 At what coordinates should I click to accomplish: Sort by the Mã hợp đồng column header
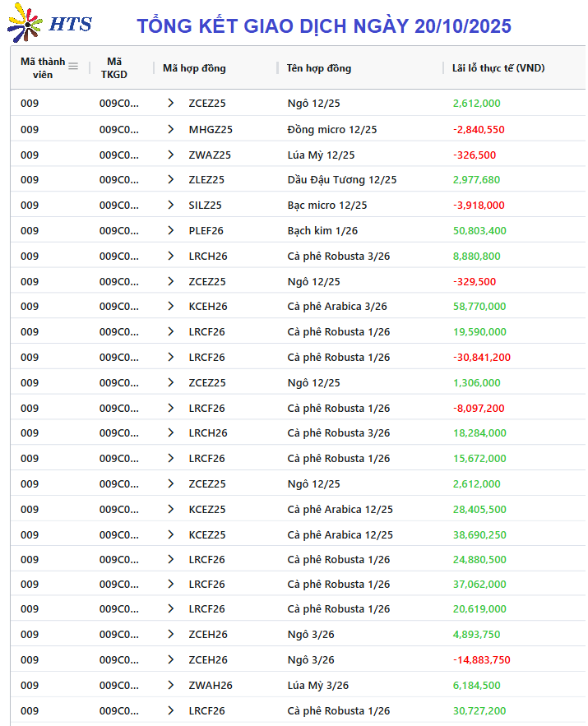point(194,67)
